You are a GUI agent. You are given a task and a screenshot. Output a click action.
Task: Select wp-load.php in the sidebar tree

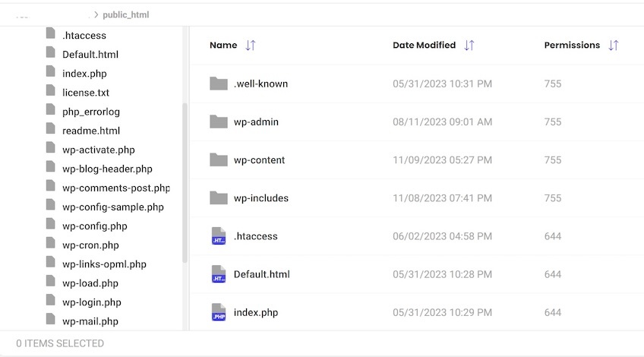coord(90,283)
